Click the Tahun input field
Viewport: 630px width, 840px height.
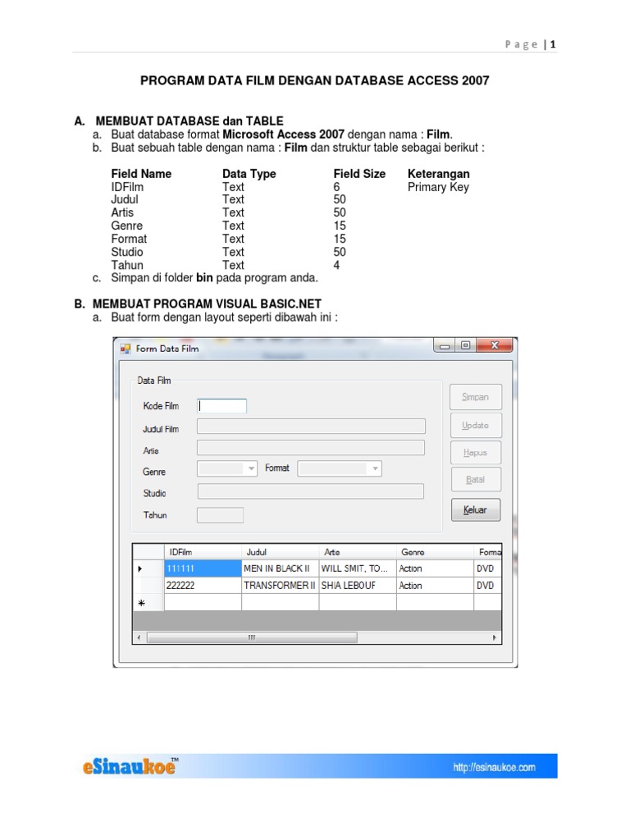click(x=220, y=515)
